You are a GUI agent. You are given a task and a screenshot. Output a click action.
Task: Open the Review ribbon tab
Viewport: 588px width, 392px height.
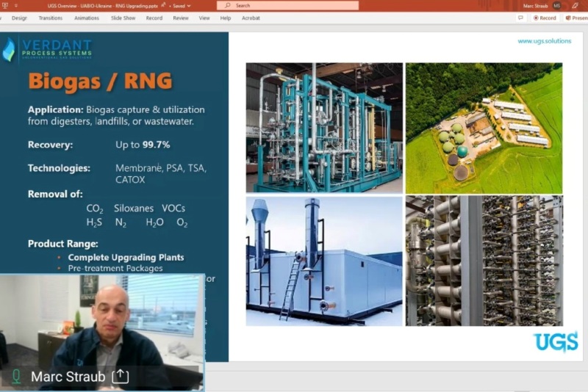[181, 18]
